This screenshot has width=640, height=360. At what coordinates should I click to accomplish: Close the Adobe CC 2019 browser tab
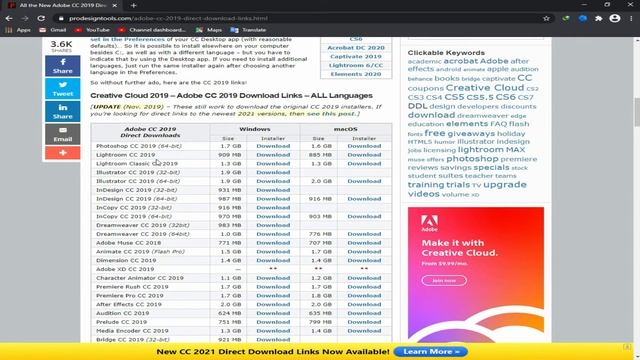click(x=115, y=5)
